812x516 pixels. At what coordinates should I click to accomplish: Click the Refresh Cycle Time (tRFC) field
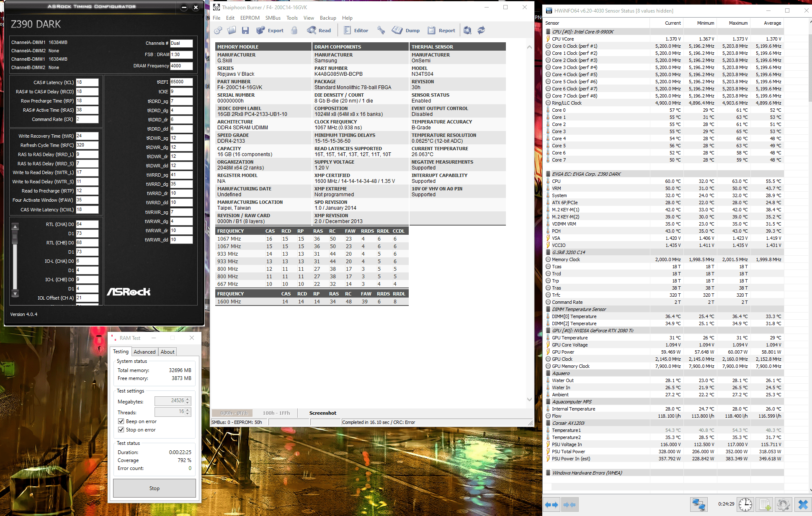point(87,145)
